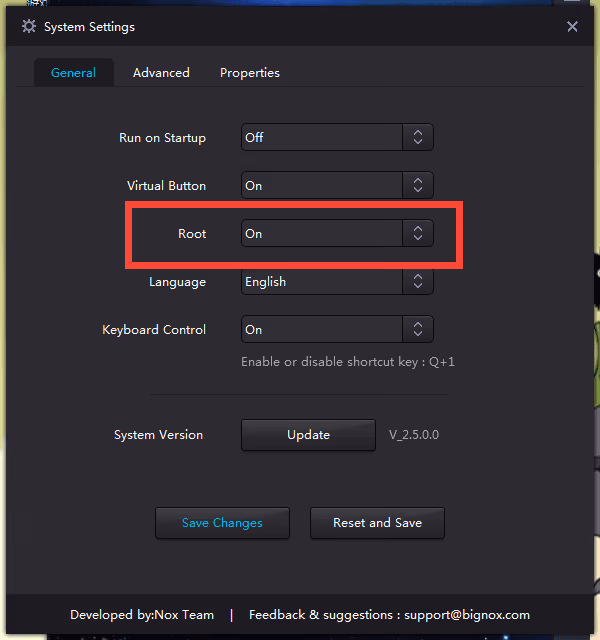
Task: Close the System Settings dialog
Action: click(572, 27)
